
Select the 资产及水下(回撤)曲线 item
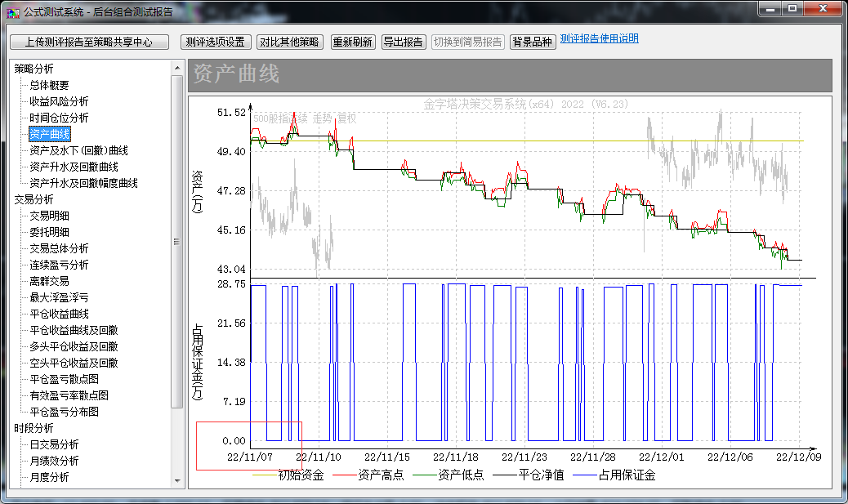pos(78,150)
